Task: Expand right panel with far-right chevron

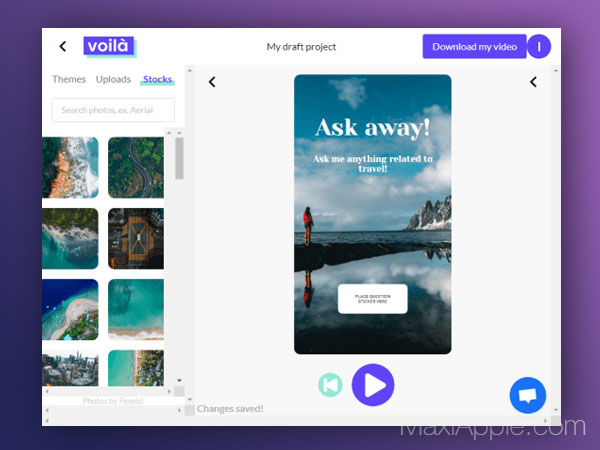Action: pos(533,82)
